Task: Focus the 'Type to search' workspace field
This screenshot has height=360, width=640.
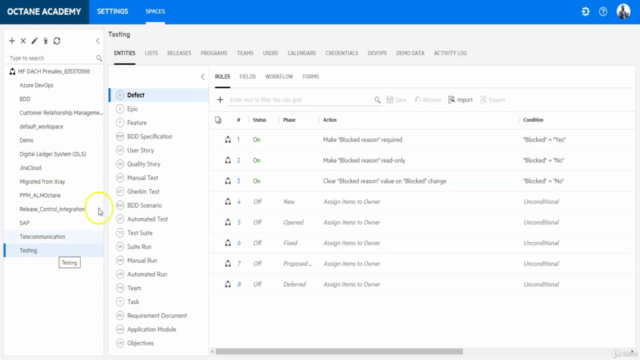Action: 52,58
